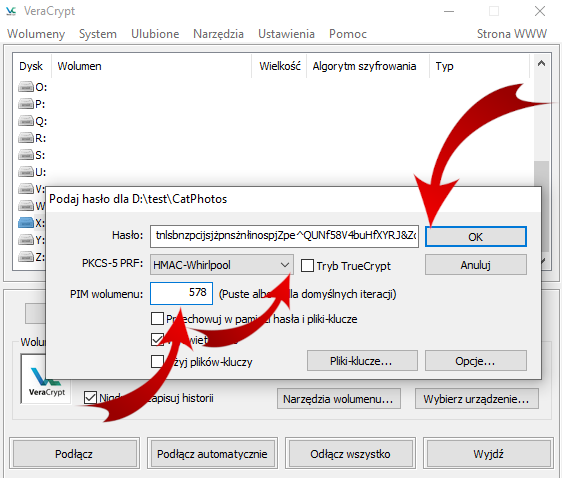Click Podłącz automatycznie button

tap(212, 454)
